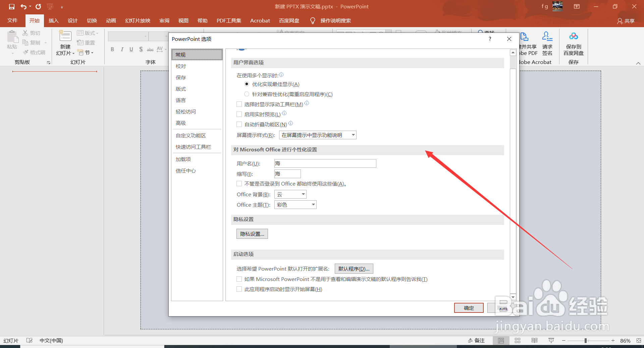Switch to Reading view icon
This screenshot has height=348, width=644.
tap(534, 341)
